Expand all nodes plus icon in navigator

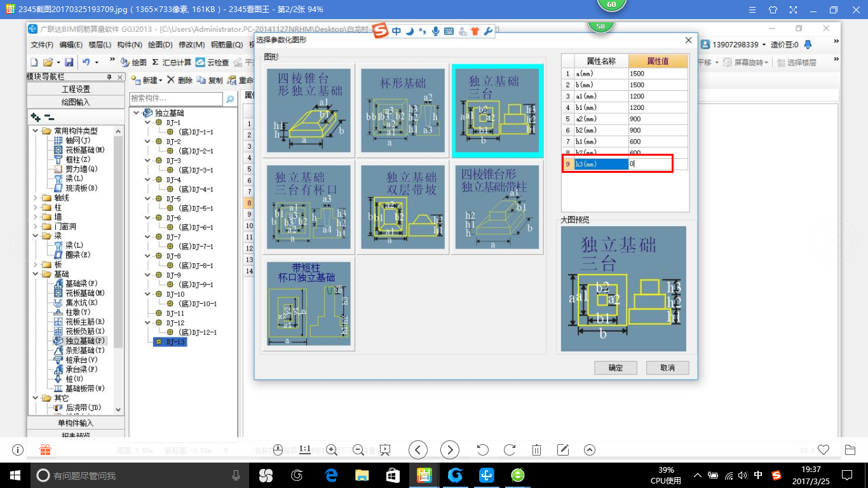[x=36, y=118]
